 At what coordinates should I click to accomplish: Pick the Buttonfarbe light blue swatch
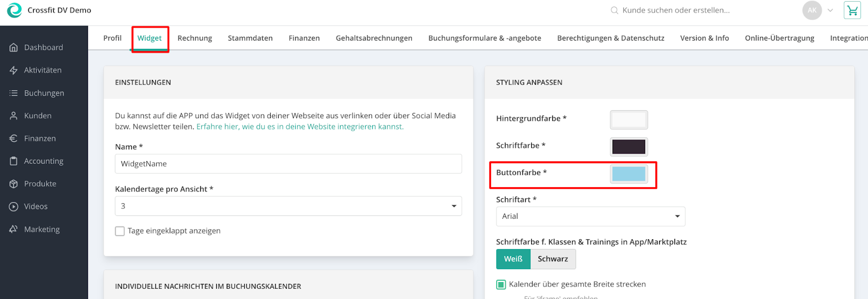[x=629, y=174]
